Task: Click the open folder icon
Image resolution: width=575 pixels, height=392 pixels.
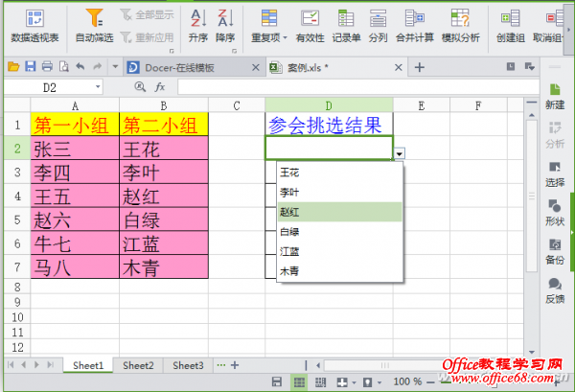Action: (13, 67)
